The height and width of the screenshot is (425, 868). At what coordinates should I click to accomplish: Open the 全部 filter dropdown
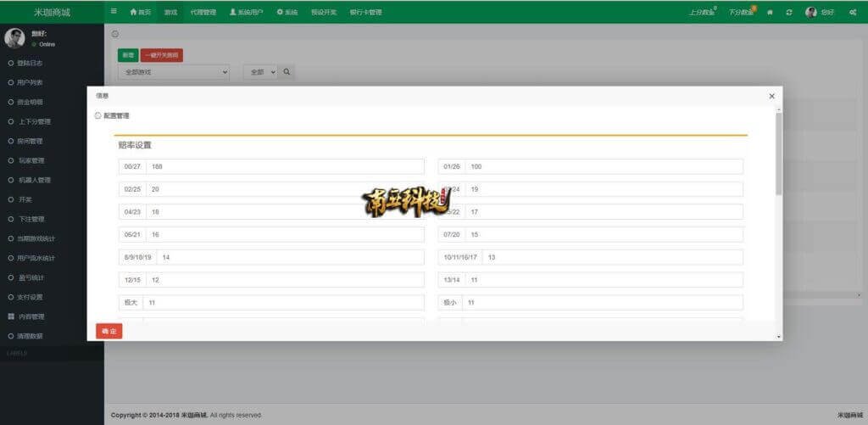click(260, 72)
